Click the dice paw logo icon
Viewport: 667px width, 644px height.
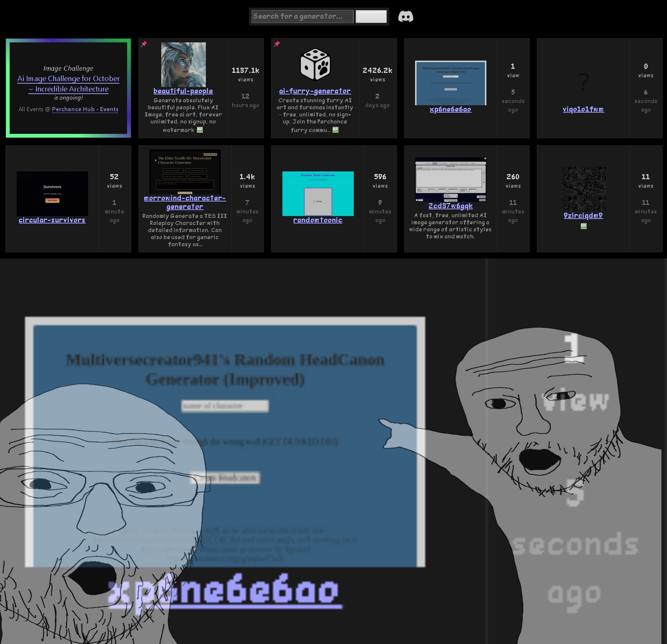click(x=315, y=65)
